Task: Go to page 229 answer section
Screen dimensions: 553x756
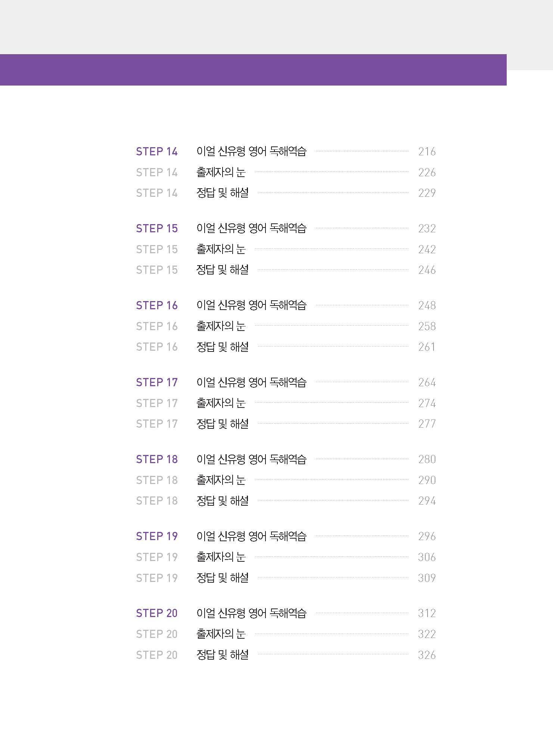Action: (427, 193)
